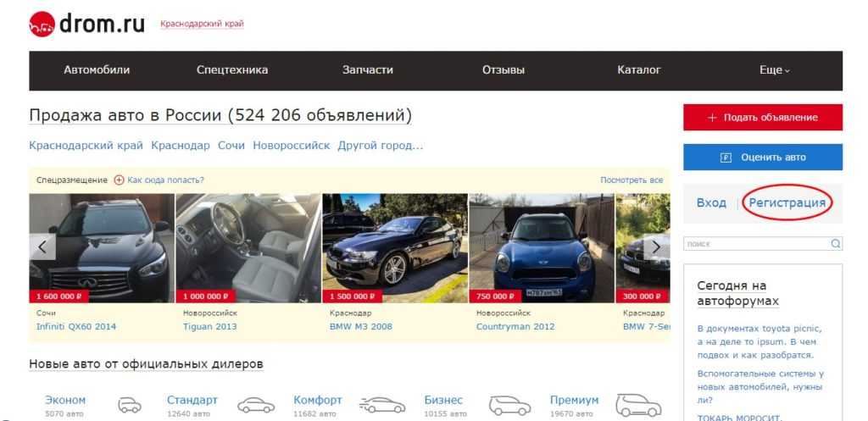868x421 pixels.
Task: Click the blue Mini Countryman photo
Action: pos(542,248)
